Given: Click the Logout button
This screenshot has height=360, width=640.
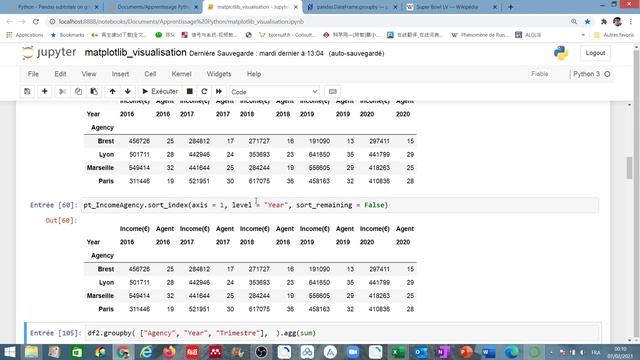Looking at the screenshot, I should coord(595,53).
